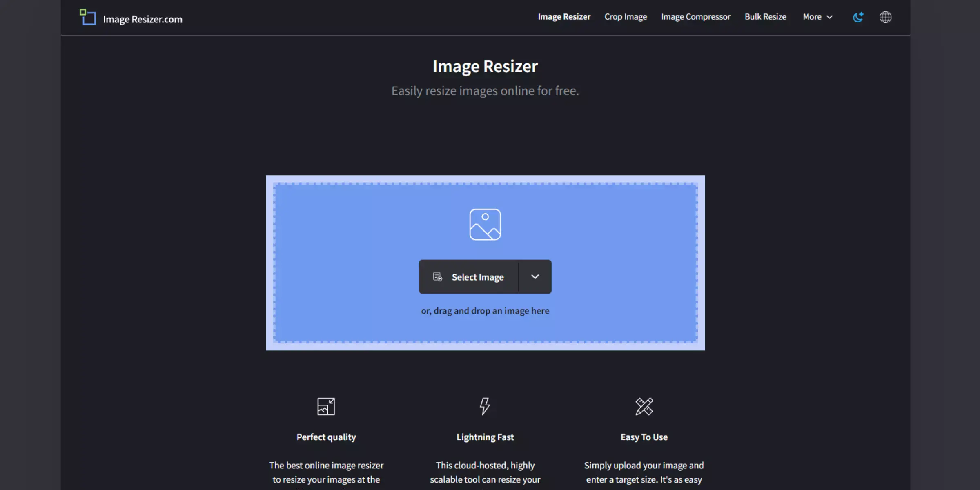The width and height of the screenshot is (980, 490).
Task: Click the image upload icon
Action: click(485, 224)
